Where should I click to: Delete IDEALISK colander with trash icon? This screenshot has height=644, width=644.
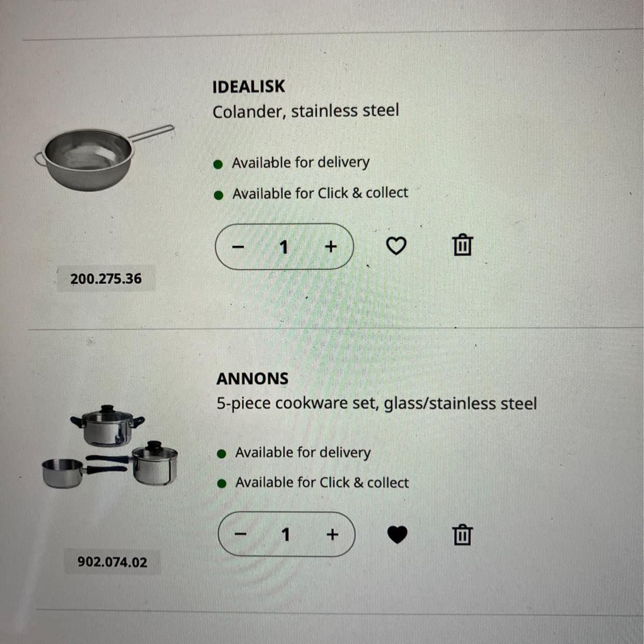click(463, 245)
